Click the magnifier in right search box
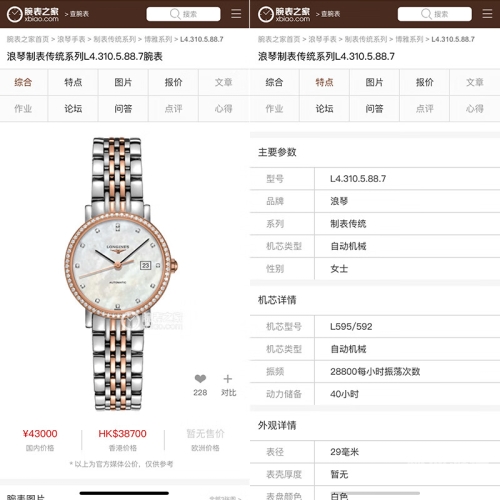The width and height of the screenshot is (500, 500). click(426, 14)
